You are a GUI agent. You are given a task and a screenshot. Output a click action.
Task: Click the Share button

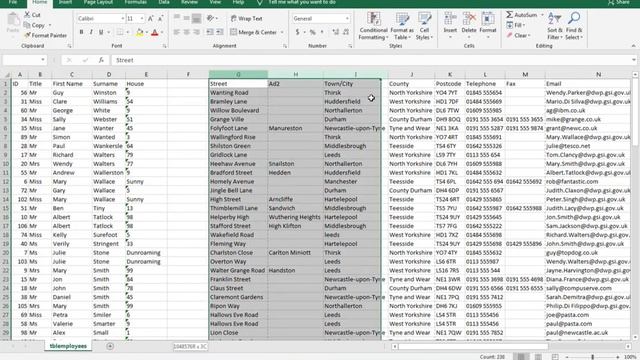[619, 2]
